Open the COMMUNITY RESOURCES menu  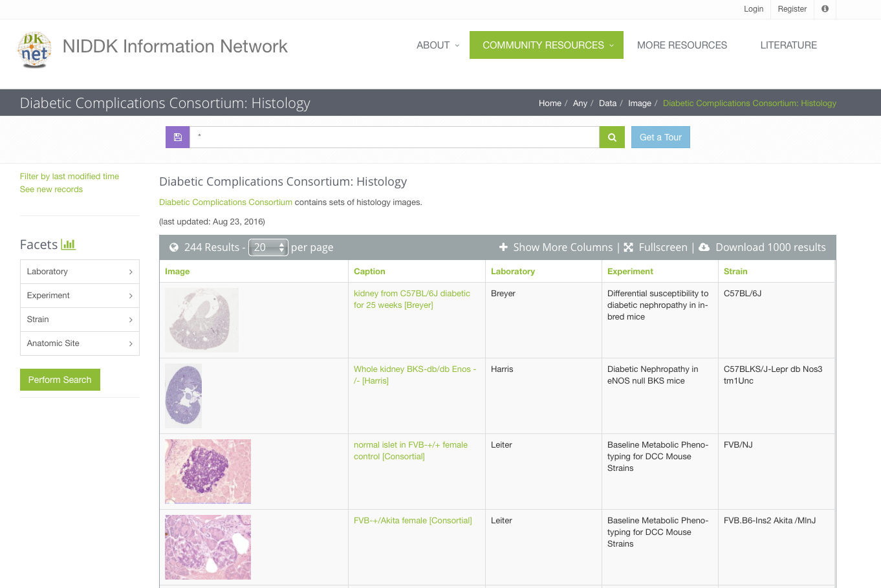pos(547,45)
